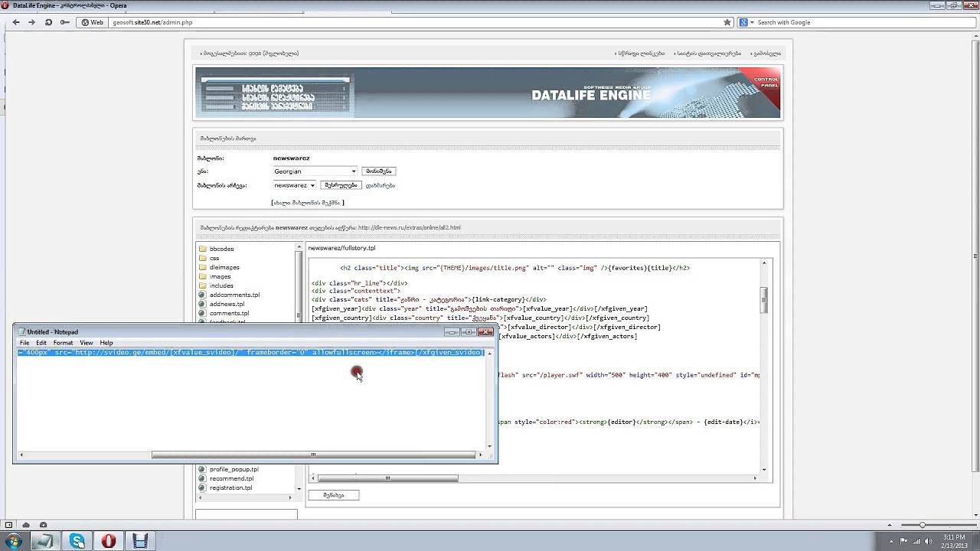This screenshot has width=980, height=551.
Task: Click the leftmost link in top-right admin navigation
Action: click(x=641, y=54)
